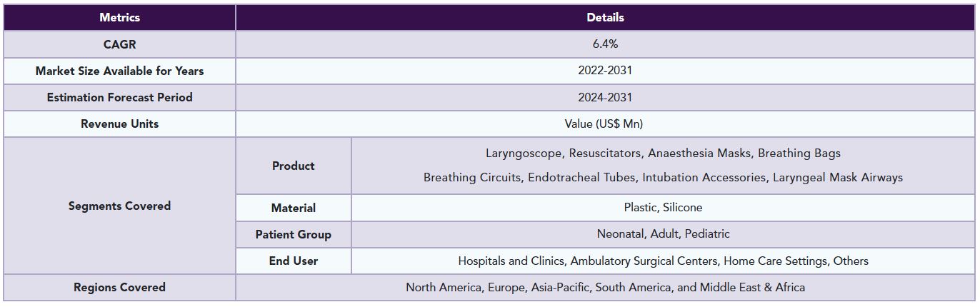Viewport: 980px width, 307px height.
Task: Select the CAGR row label
Action: point(119,44)
